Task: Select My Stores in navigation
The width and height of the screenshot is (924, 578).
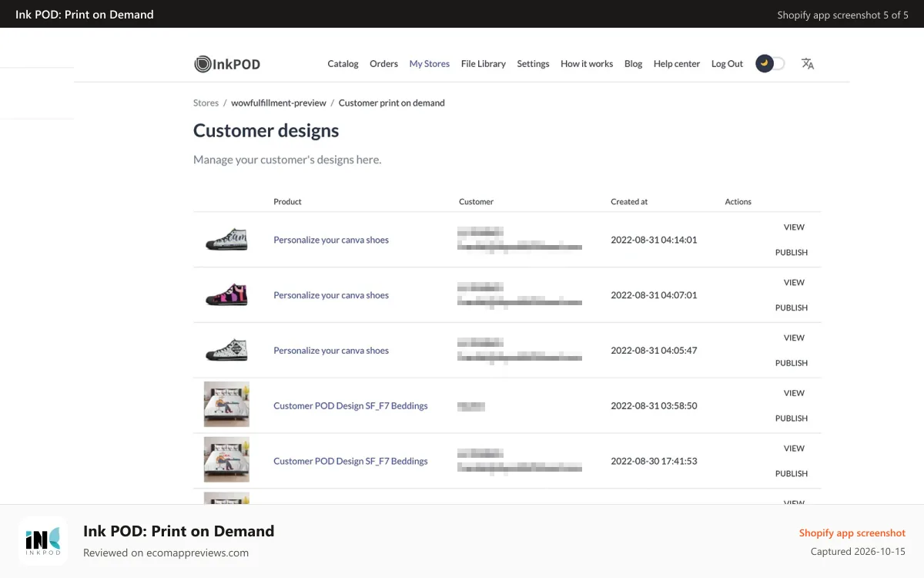Action: pyautogui.click(x=430, y=64)
